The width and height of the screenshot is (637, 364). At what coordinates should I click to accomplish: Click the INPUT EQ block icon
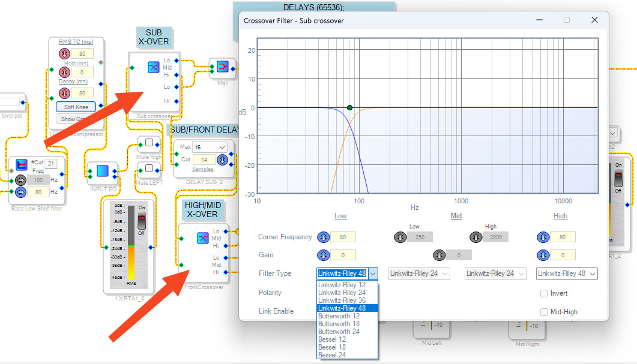point(103,172)
